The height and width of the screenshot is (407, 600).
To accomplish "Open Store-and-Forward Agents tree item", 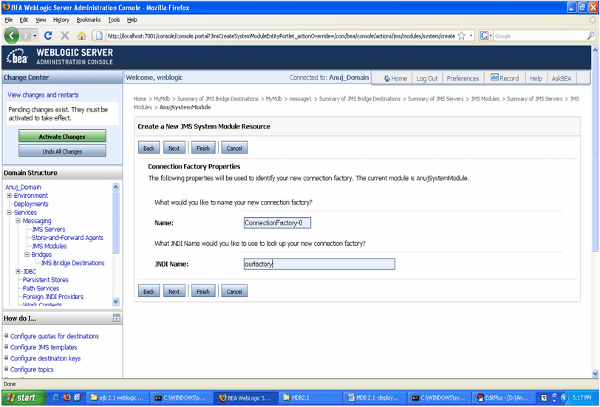I will point(67,238).
